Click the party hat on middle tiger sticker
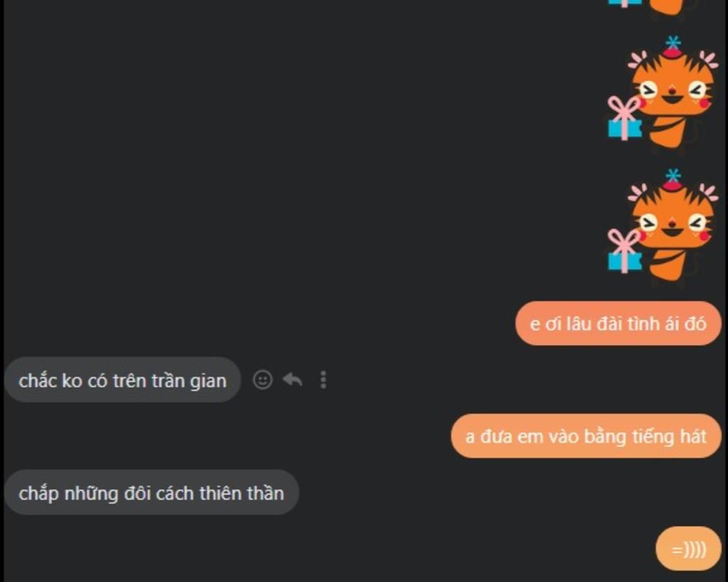Image resolution: width=728 pixels, height=582 pixels. tap(673, 46)
